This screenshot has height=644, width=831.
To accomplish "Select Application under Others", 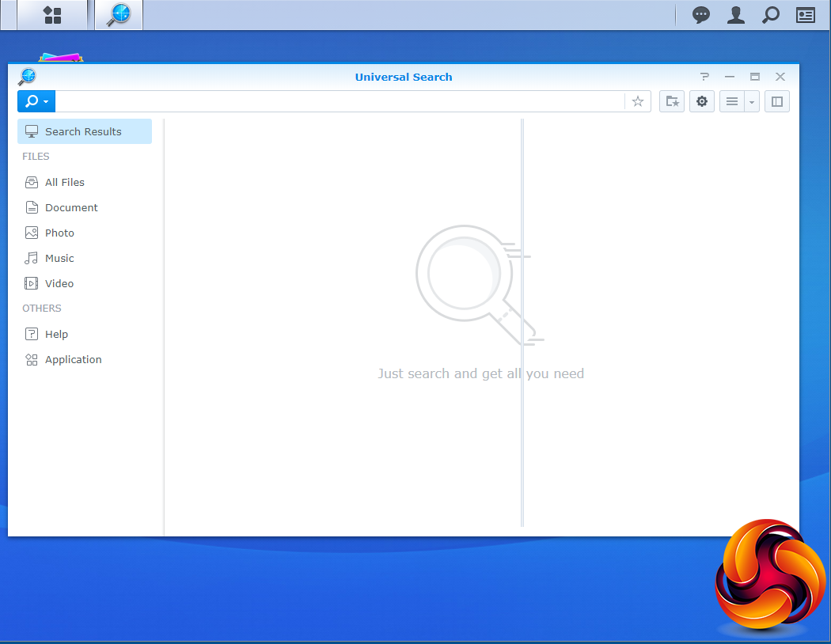I will (85, 360).
